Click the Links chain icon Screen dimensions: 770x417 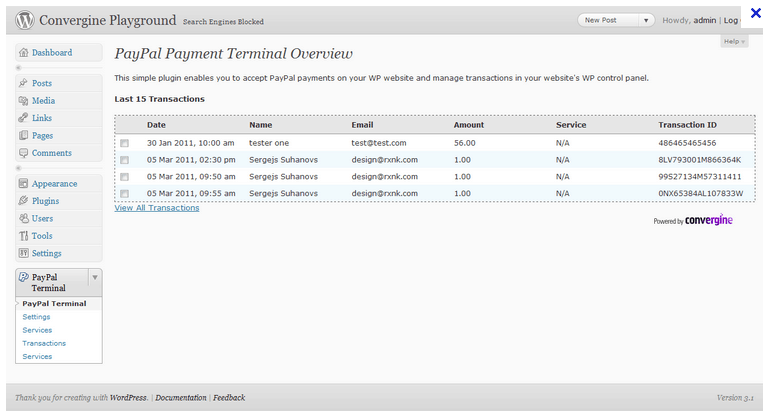pyautogui.click(x=23, y=118)
